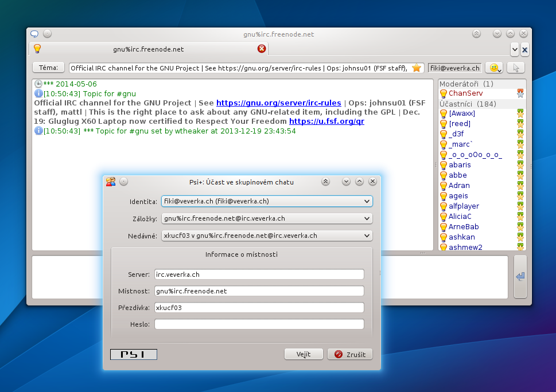Click the Heslo password field
The image size is (556, 392).
[x=259, y=324]
